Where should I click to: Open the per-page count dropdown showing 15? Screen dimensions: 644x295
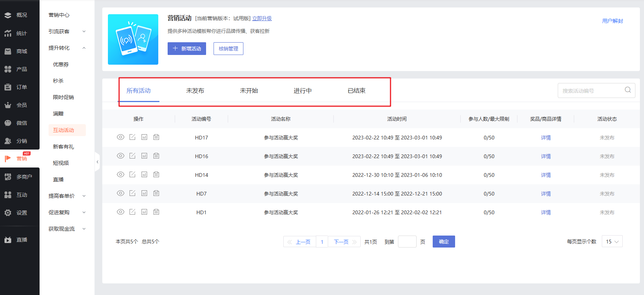pyautogui.click(x=612, y=242)
